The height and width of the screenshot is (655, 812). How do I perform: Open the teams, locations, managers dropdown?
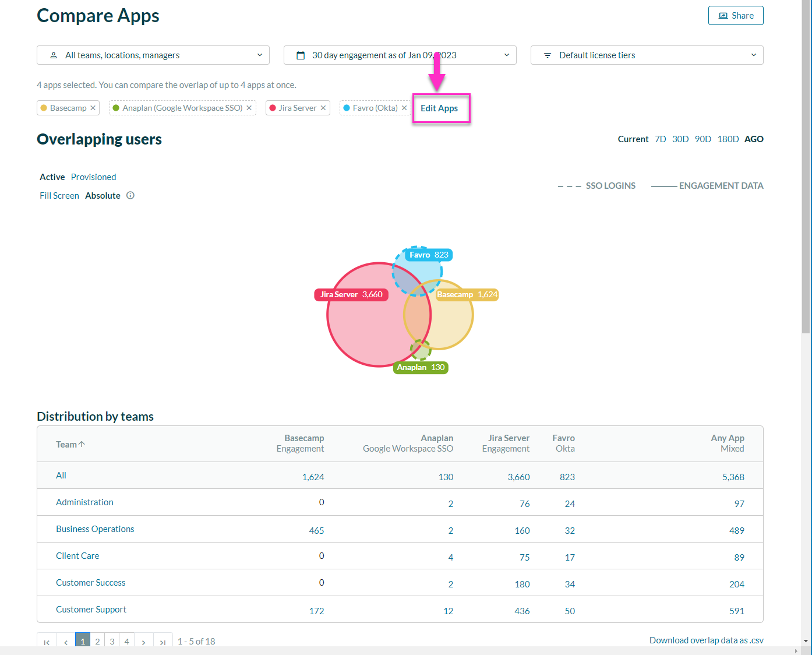point(153,55)
